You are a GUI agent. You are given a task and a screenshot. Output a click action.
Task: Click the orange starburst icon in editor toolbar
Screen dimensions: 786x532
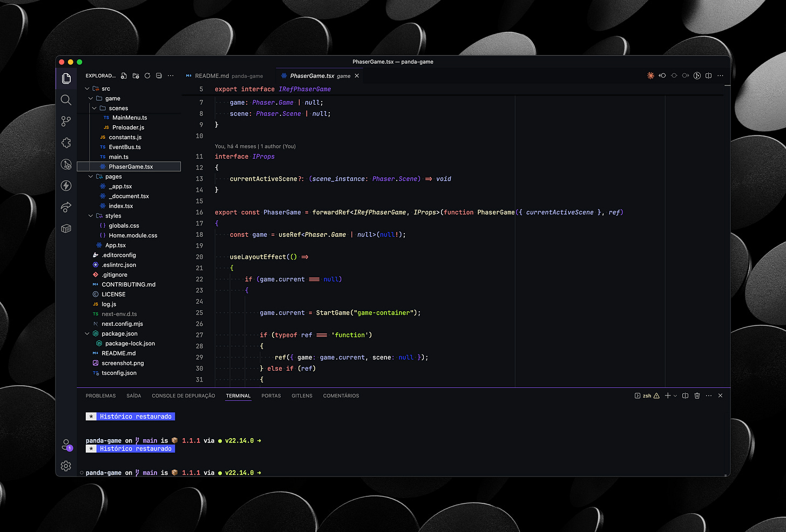(x=651, y=76)
